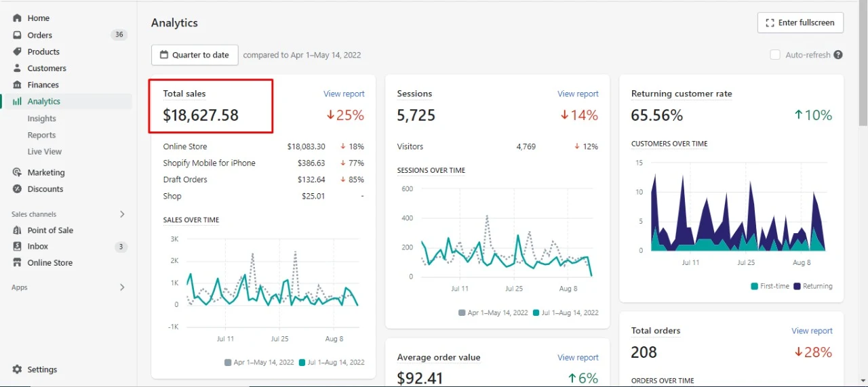
Task: Click the First-time legend swatch
Action: coord(754,286)
